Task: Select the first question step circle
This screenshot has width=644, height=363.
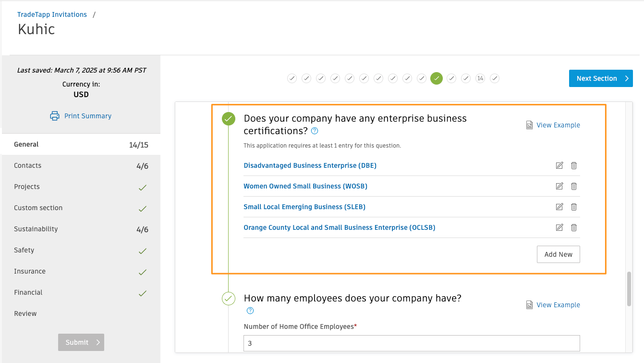Action: (x=292, y=78)
